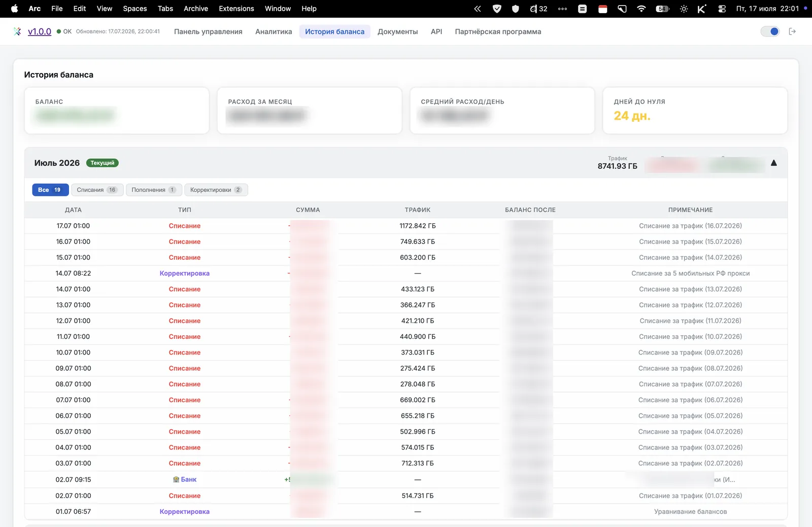
Task: Open the K-shaped menu bar icon
Action: point(702,9)
